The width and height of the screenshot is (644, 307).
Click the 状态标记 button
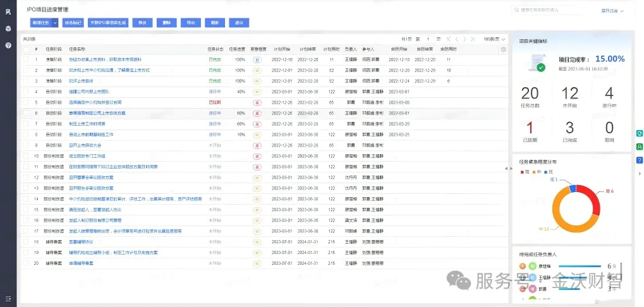tap(73, 23)
